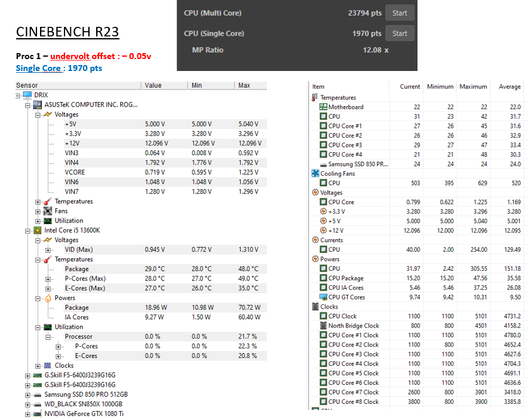Click Samsung SSD 850 PR drive icon in right panel
Viewport: 528px width, 420px height.
(x=323, y=165)
